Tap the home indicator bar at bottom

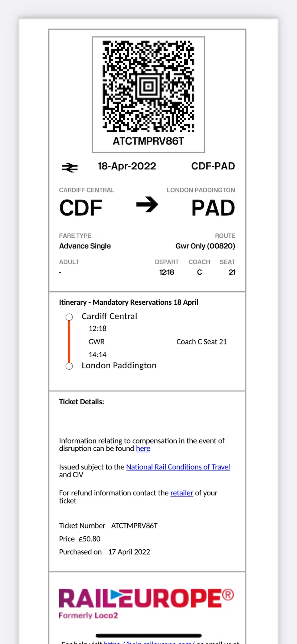tap(148, 635)
